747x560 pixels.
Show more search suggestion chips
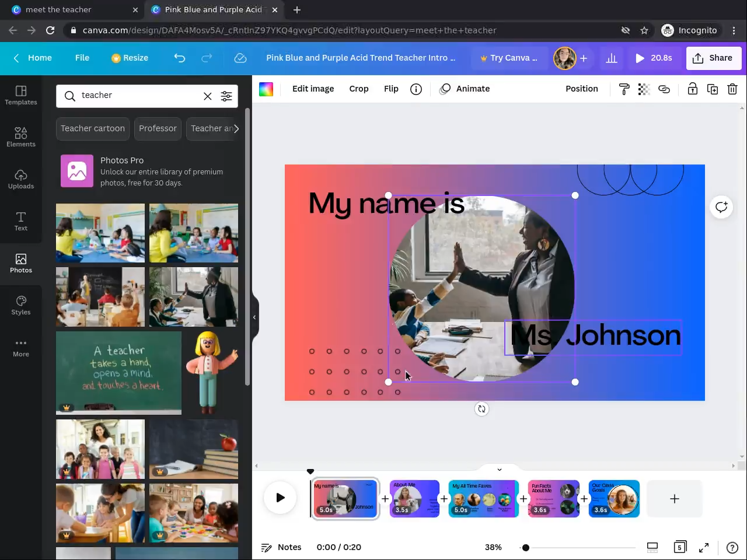(x=236, y=128)
